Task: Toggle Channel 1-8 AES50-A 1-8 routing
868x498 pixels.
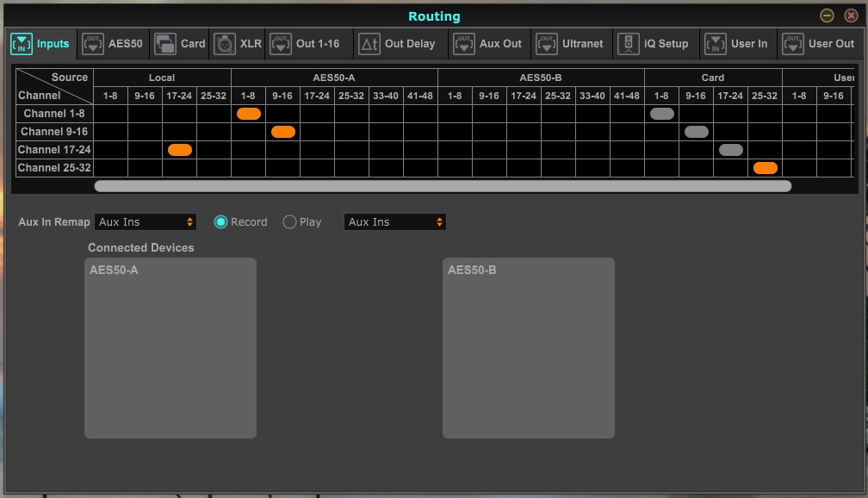Action: [249, 114]
